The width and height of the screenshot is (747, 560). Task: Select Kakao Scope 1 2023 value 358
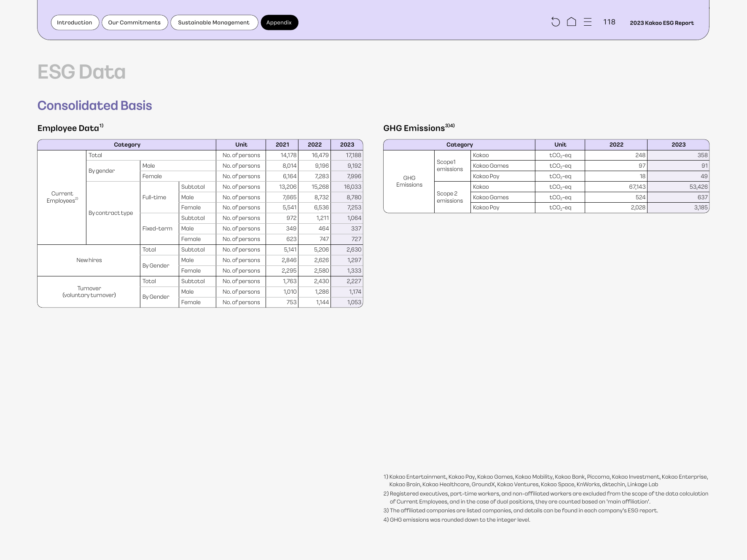coord(702,155)
